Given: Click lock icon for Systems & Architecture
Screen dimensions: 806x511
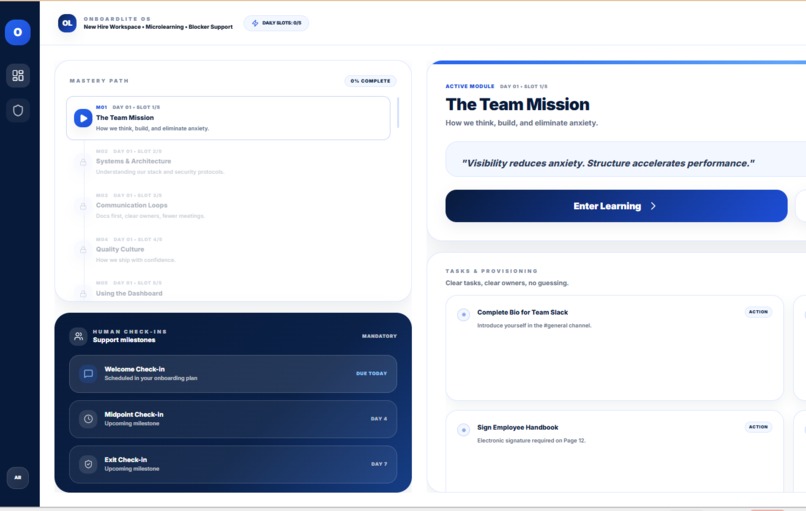Looking at the screenshot, I should pyautogui.click(x=83, y=162).
